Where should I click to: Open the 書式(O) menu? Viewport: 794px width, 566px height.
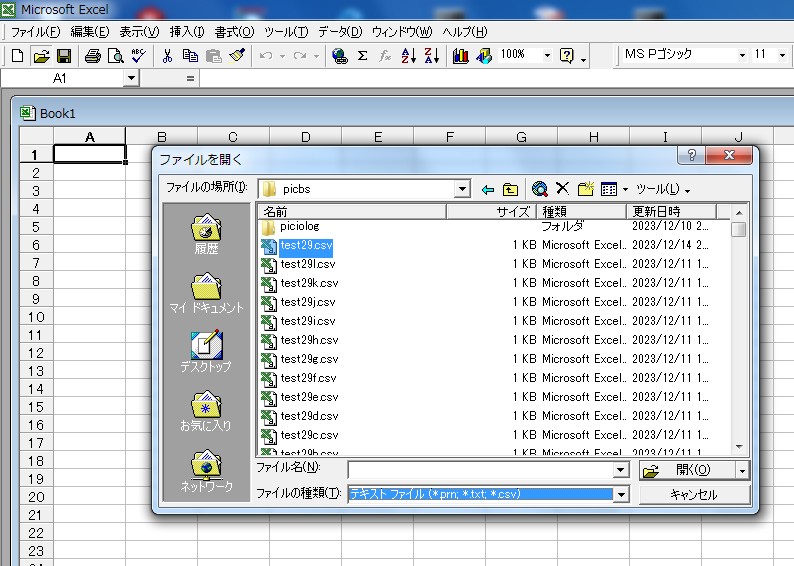234,32
